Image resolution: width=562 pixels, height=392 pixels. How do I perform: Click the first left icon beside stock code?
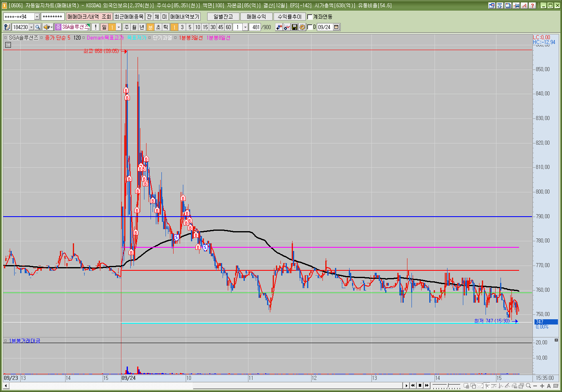(x=7, y=27)
